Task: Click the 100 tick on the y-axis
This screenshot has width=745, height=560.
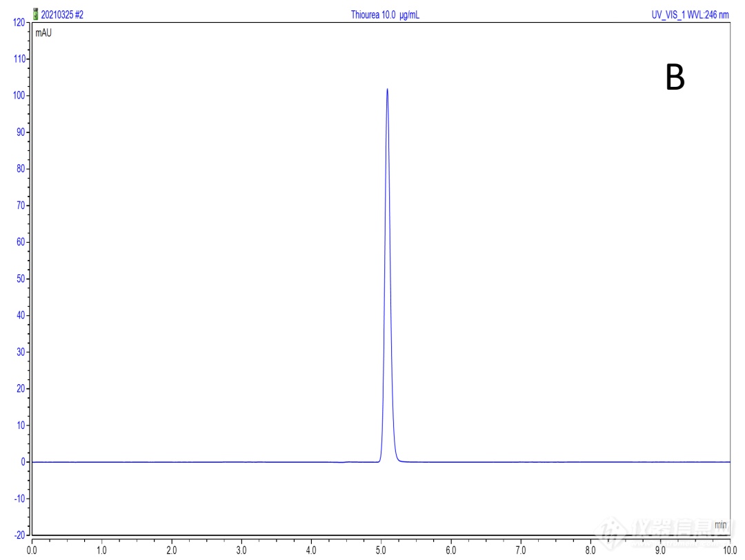Action: pos(18,95)
